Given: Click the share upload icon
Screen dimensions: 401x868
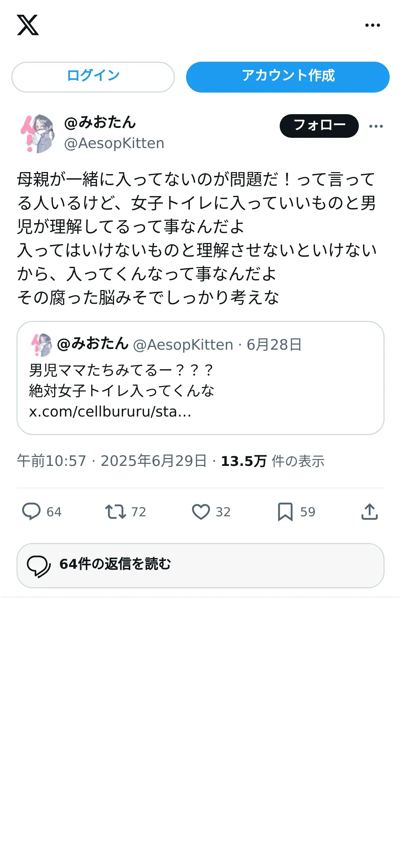Looking at the screenshot, I should 369,511.
